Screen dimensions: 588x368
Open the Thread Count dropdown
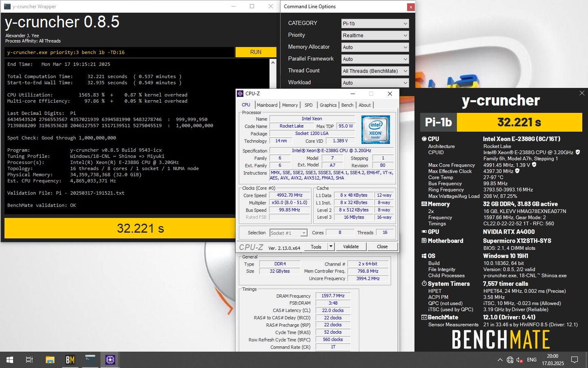pos(375,71)
